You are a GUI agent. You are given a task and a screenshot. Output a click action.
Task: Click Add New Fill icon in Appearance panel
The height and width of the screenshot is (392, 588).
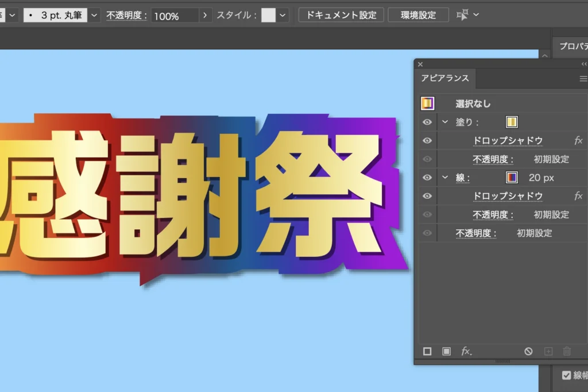point(446,351)
